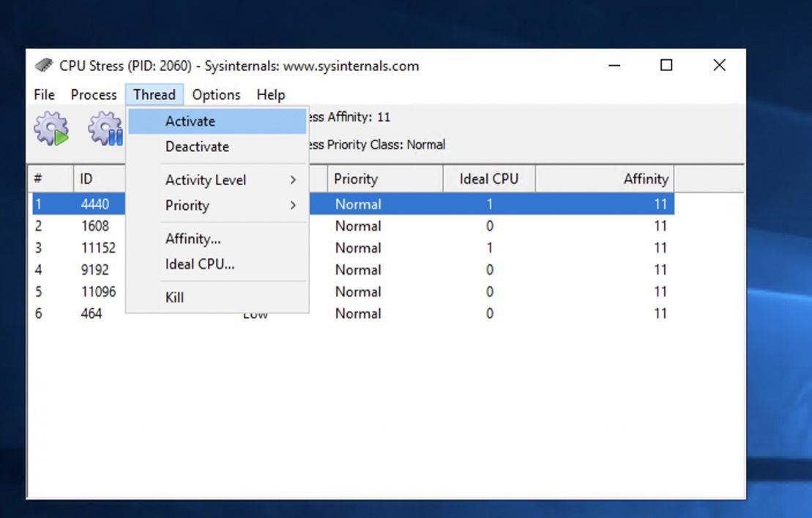Screen dimensions: 812x518
Task: Select Affinity... in the Thread menu
Action: 217,239
